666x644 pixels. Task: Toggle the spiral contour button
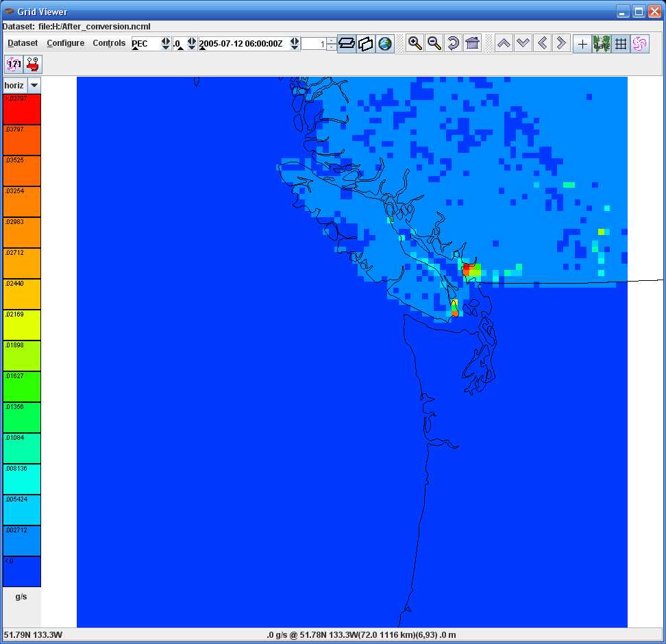[x=640, y=43]
